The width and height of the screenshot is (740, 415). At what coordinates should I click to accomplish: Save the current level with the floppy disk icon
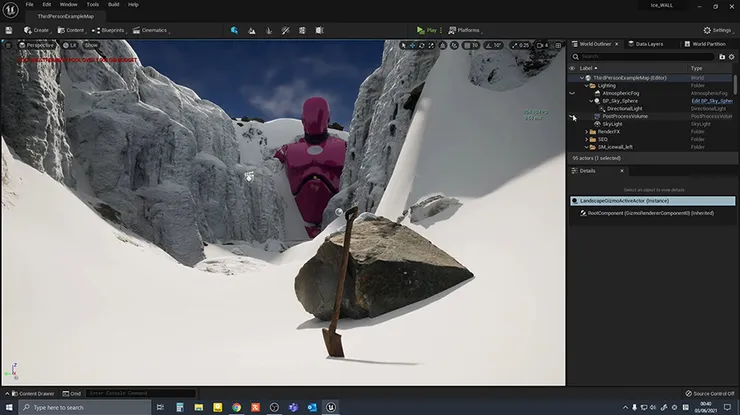(8, 30)
